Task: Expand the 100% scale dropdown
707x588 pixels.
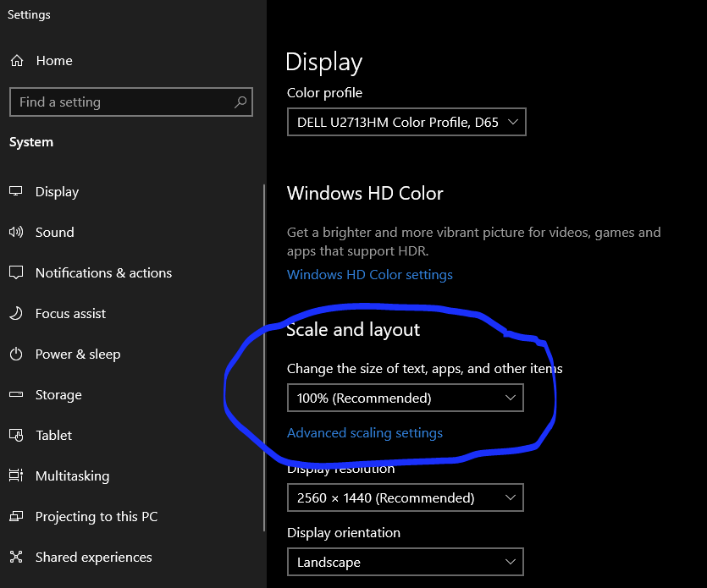Action: (405, 398)
